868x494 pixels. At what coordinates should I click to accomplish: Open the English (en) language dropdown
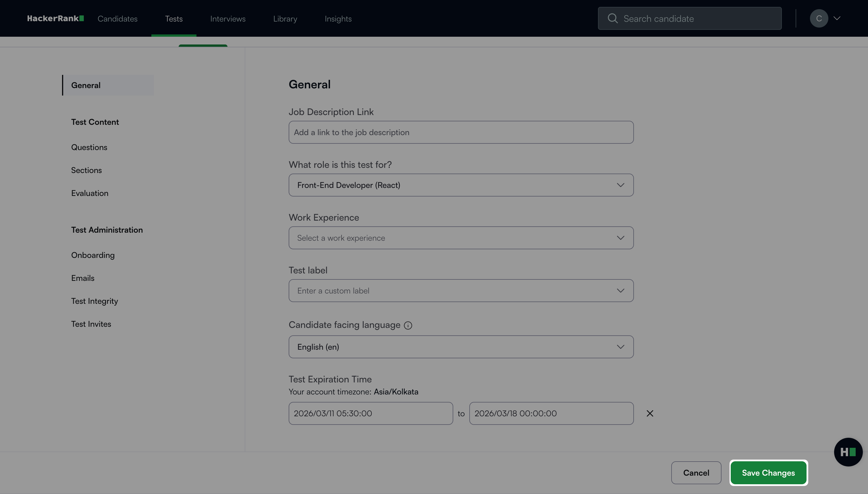[461, 347]
